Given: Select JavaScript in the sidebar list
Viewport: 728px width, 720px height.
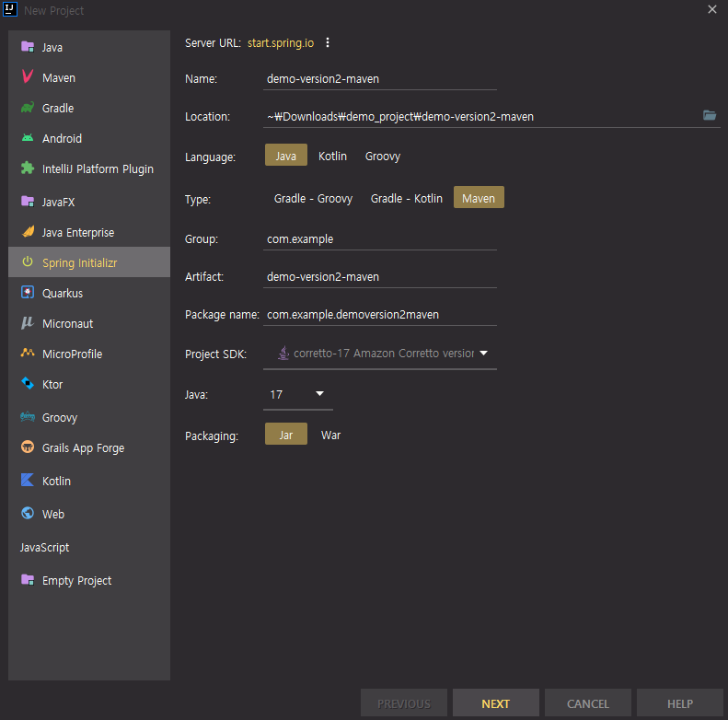Looking at the screenshot, I should point(89,547).
